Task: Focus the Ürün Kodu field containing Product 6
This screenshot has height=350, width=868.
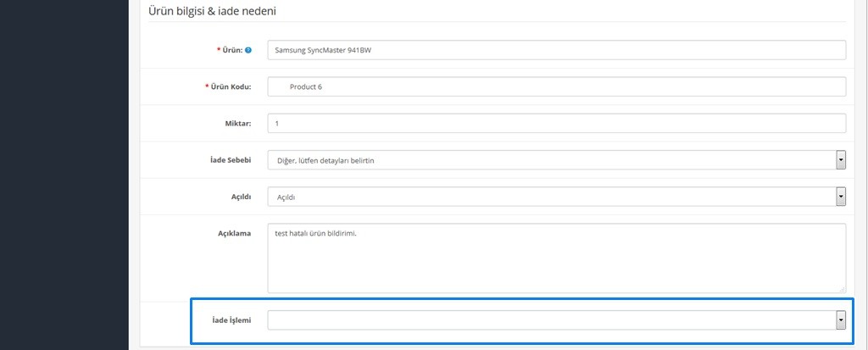Action: 555,86
